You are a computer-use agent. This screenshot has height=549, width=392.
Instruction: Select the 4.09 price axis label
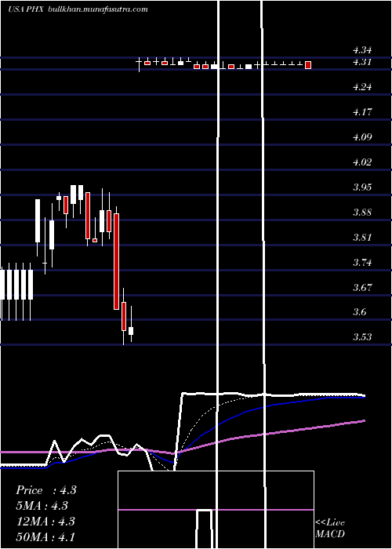click(362, 137)
